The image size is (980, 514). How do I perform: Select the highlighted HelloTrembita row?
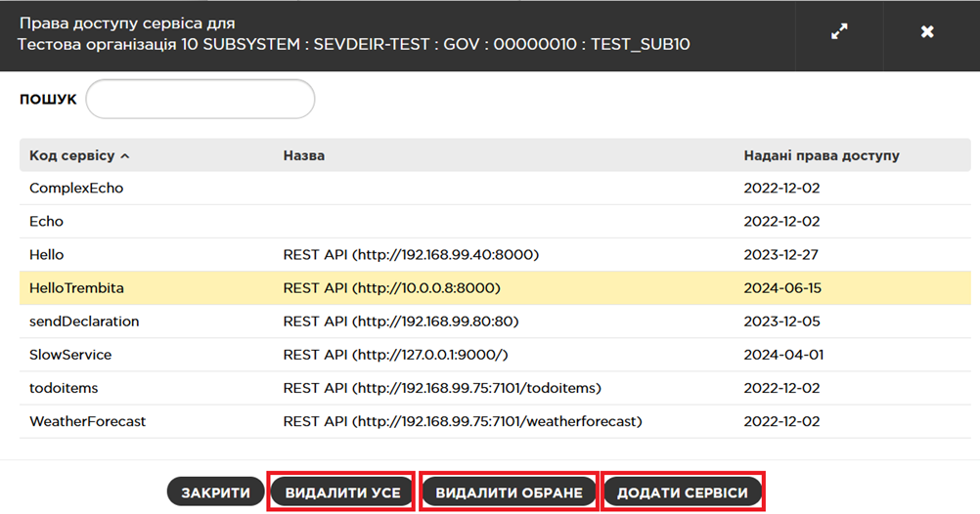76,288
